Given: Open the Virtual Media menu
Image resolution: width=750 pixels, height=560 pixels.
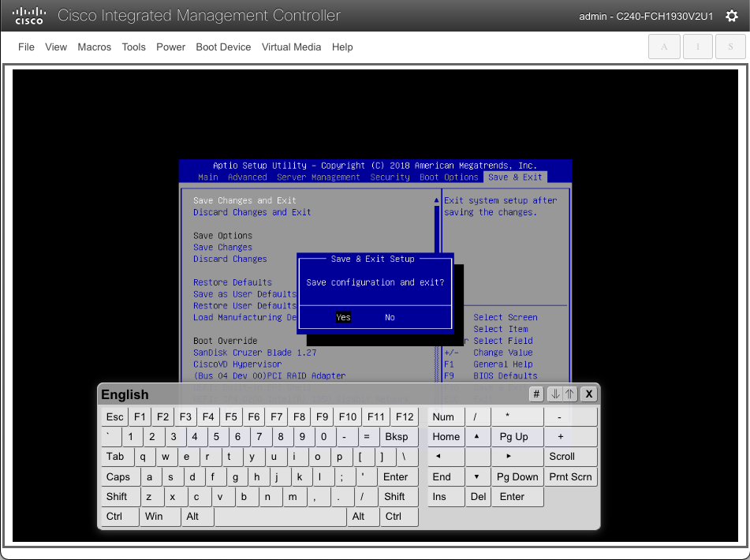Looking at the screenshot, I should (291, 47).
